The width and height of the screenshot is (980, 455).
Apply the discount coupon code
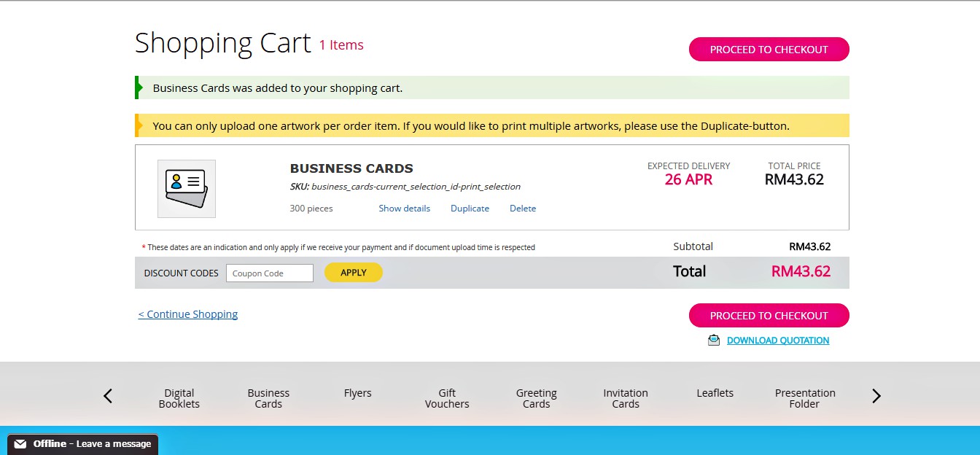(353, 273)
